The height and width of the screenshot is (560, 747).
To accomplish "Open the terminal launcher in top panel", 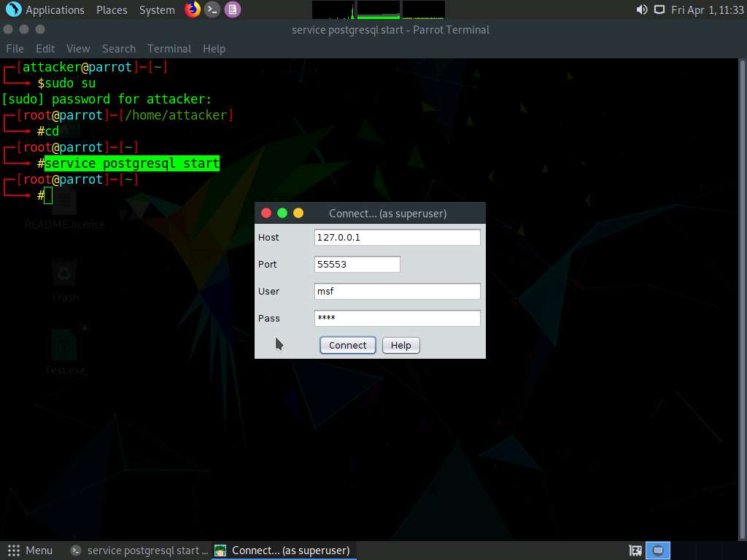I will pyautogui.click(x=212, y=9).
